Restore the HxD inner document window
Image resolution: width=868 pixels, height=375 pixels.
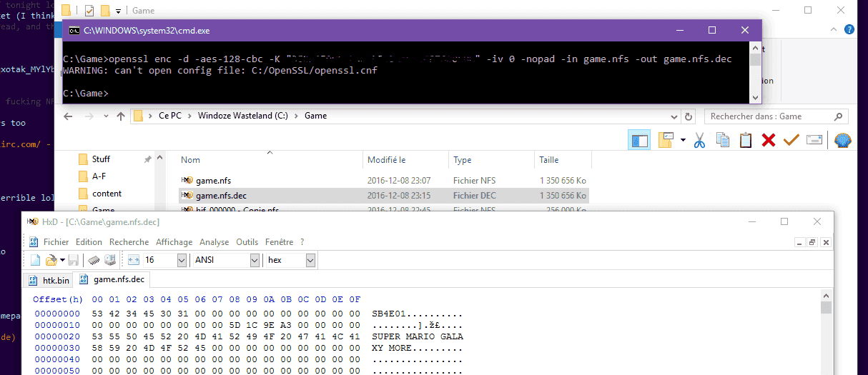812,242
